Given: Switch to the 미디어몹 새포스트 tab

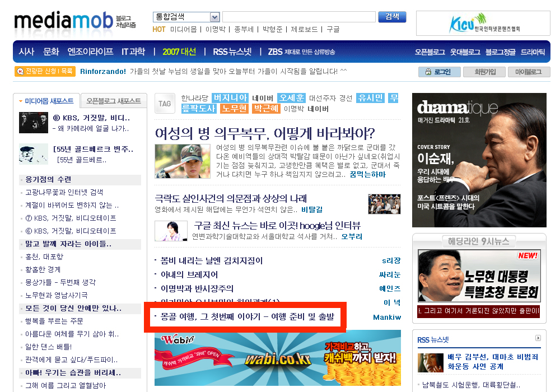Looking at the screenshot, I should [x=46, y=101].
